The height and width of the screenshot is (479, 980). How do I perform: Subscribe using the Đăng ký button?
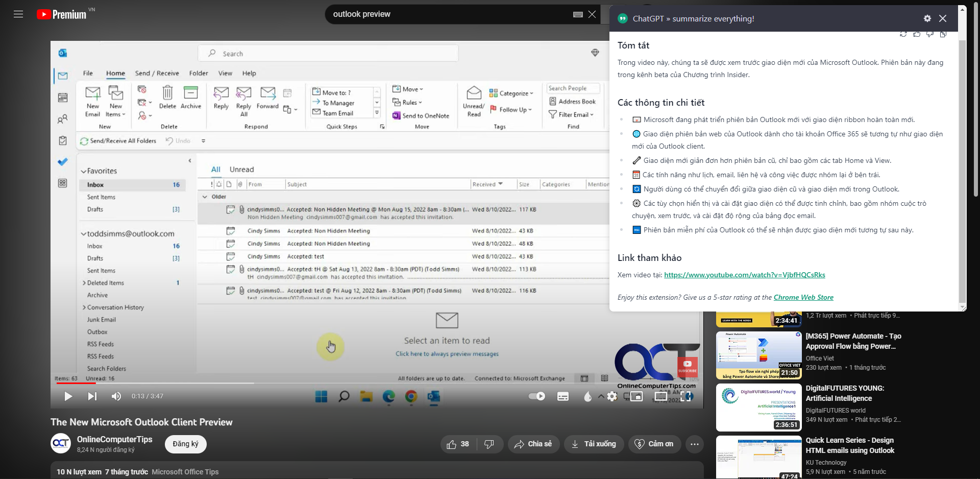(x=186, y=444)
